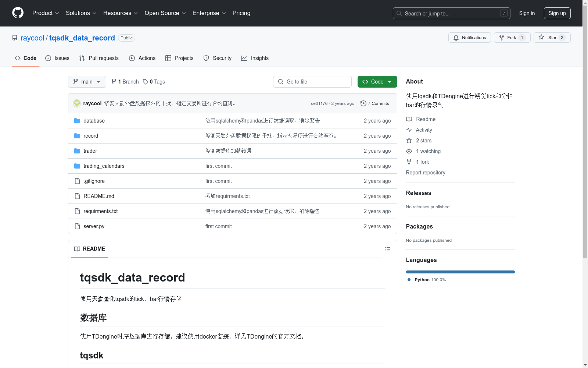
Task: Open the Actions tab
Action: (x=142, y=58)
